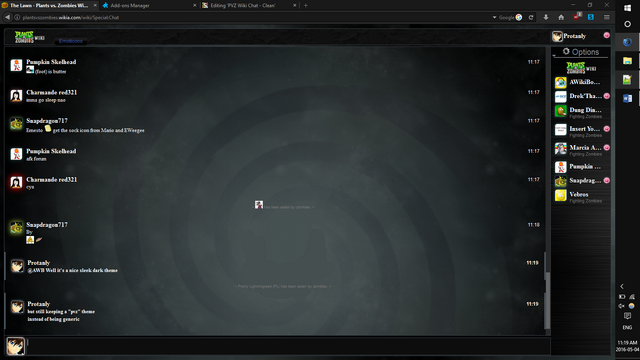Click the user avatar beside message box

[16, 346]
